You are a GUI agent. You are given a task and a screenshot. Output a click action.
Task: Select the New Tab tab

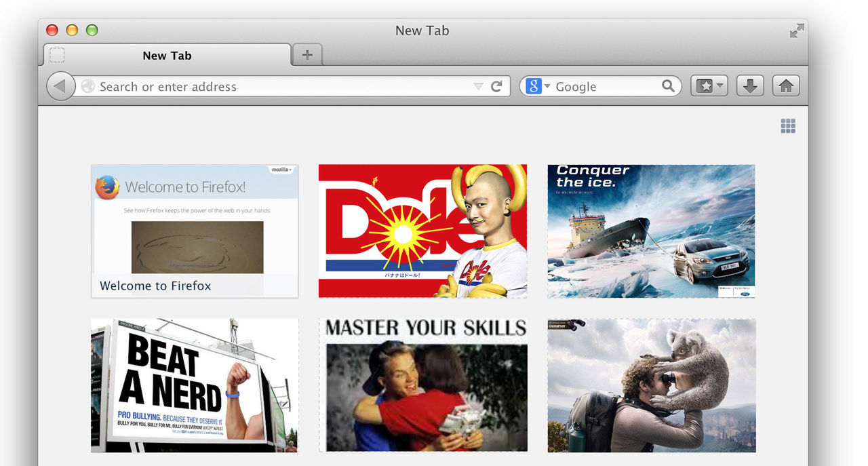click(166, 55)
